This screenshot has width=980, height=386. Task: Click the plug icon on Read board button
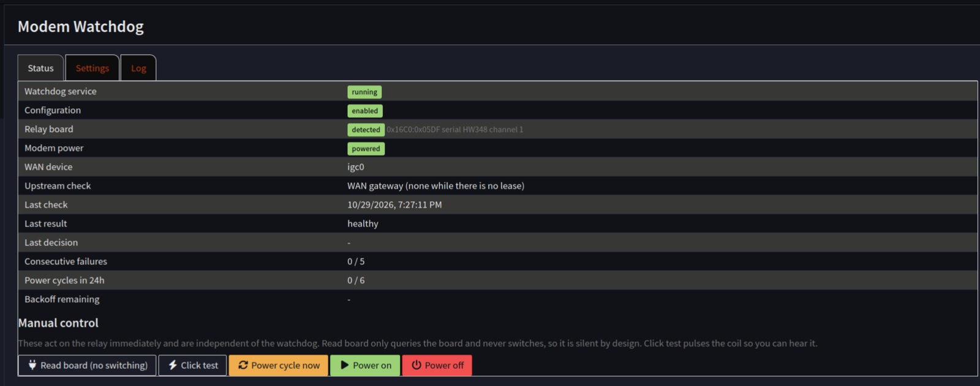(x=32, y=365)
